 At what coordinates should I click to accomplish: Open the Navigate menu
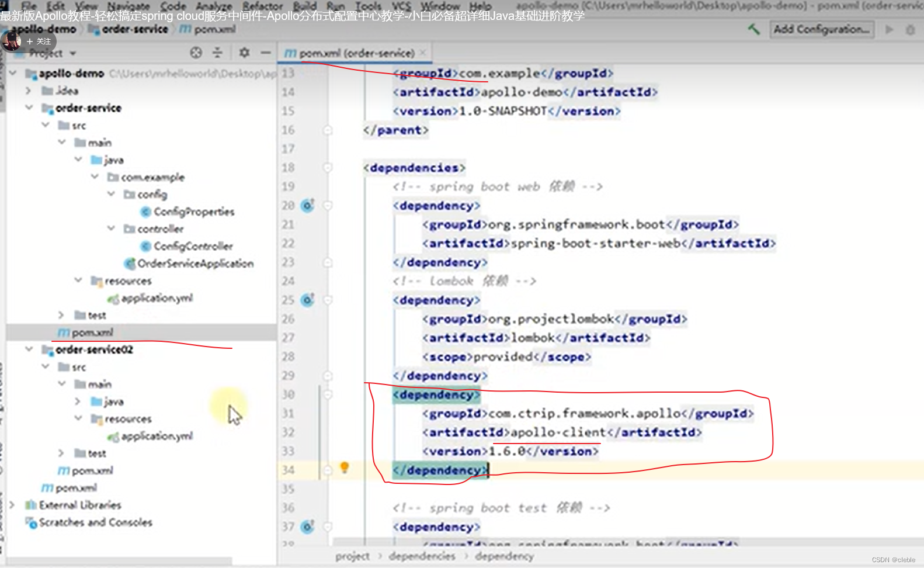128,5
